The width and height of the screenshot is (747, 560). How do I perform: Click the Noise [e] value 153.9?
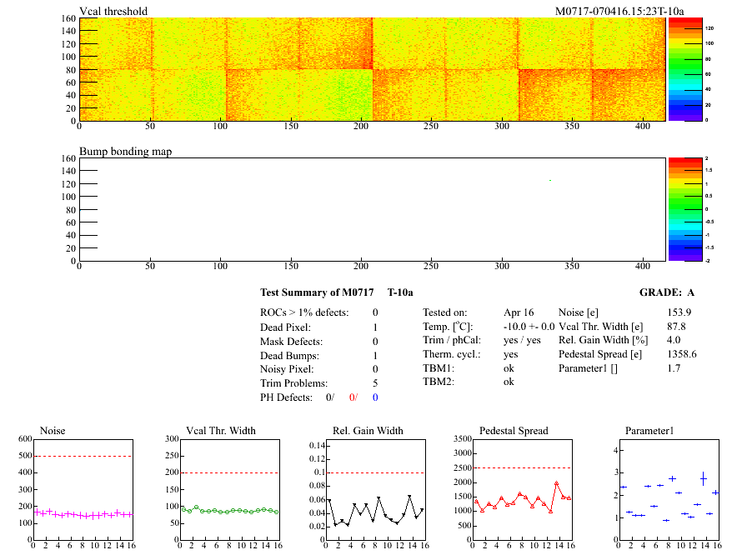(679, 312)
